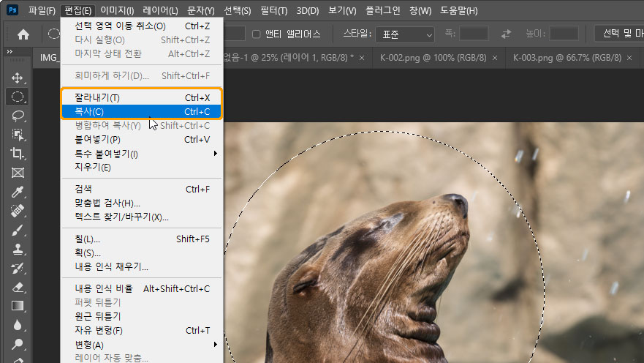Open the 편집(E) menu
644x363 pixels.
78,11
